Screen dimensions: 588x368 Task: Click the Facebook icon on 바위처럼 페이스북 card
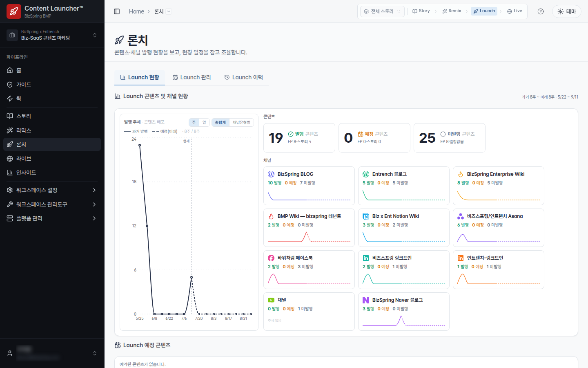point(271,258)
